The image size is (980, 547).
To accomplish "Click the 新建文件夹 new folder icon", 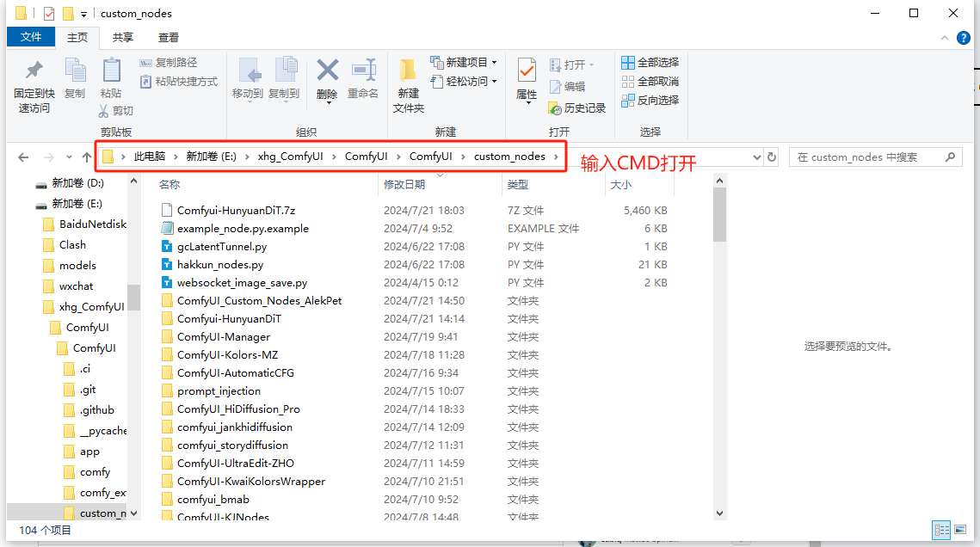I will [x=409, y=71].
